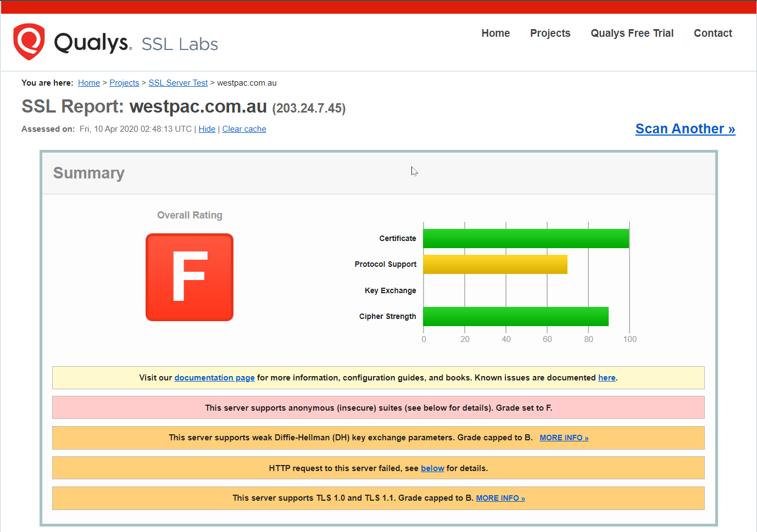Follow the 'below' link for HTTP failure
Image resolution: width=757 pixels, height=532 pixels.
(x=432, y=468)
